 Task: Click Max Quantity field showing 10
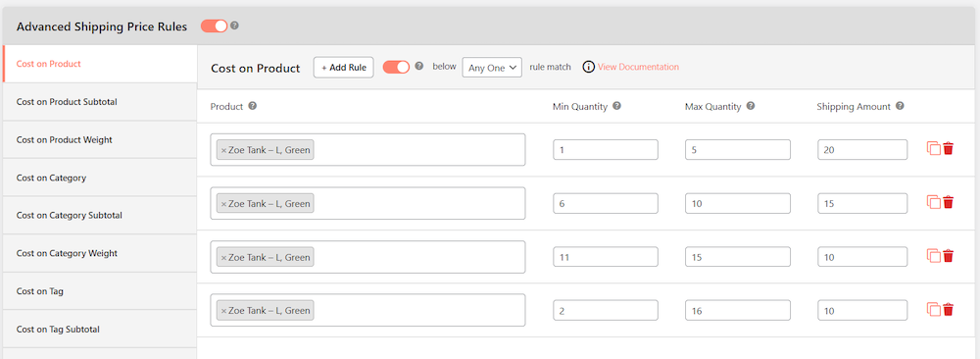point(738,203)
